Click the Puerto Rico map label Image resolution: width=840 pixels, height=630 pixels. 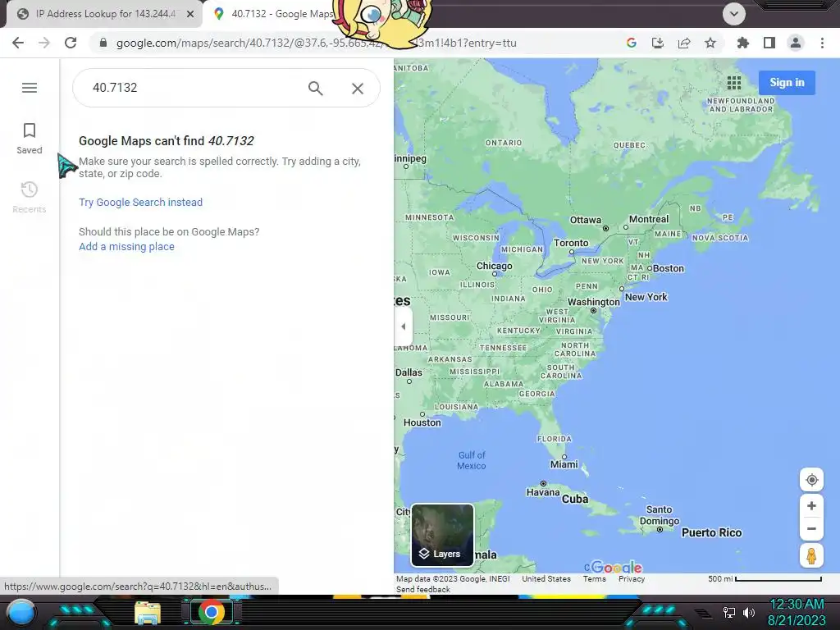point(711,532)
